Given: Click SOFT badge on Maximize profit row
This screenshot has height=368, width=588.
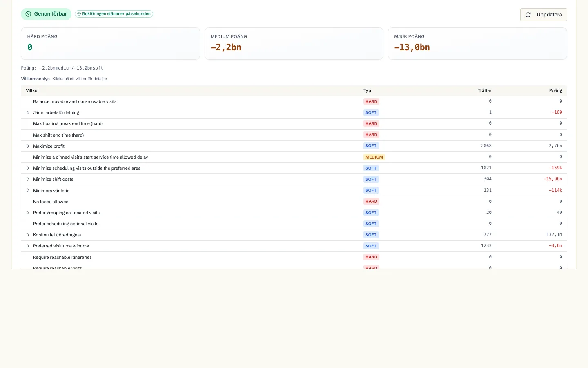Looking at the screenshot, I should 371,146.
